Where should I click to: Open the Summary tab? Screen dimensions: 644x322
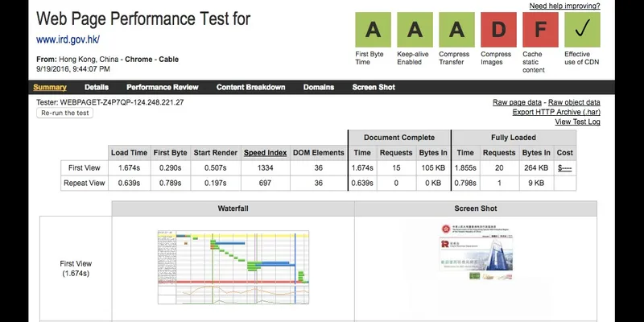50,87
